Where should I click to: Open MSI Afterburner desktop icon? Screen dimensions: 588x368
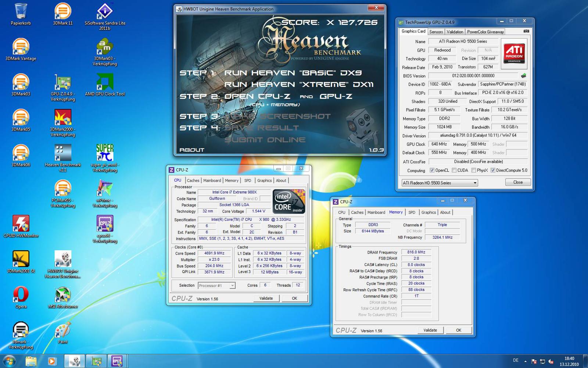pos(62,297)
